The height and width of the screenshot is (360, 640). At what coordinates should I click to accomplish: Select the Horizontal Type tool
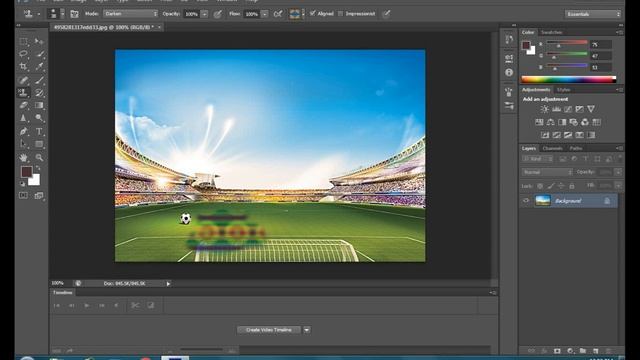(39, 131)
